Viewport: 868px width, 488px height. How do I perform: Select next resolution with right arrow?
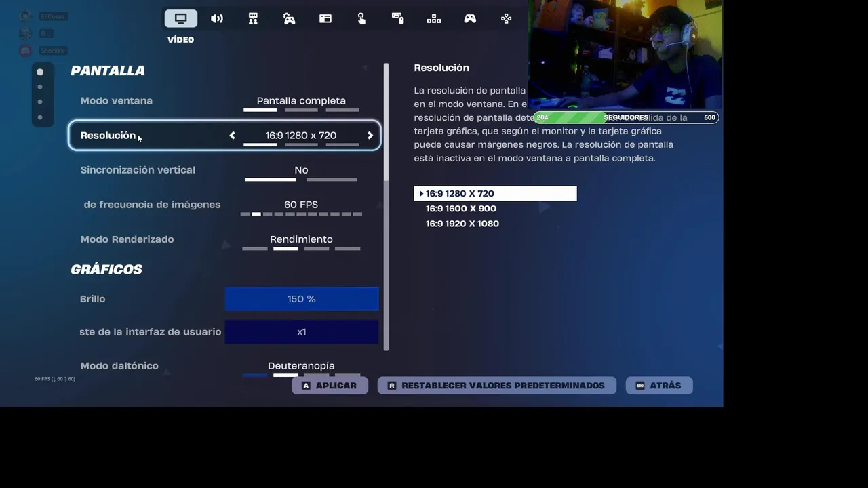coord(370,136)
